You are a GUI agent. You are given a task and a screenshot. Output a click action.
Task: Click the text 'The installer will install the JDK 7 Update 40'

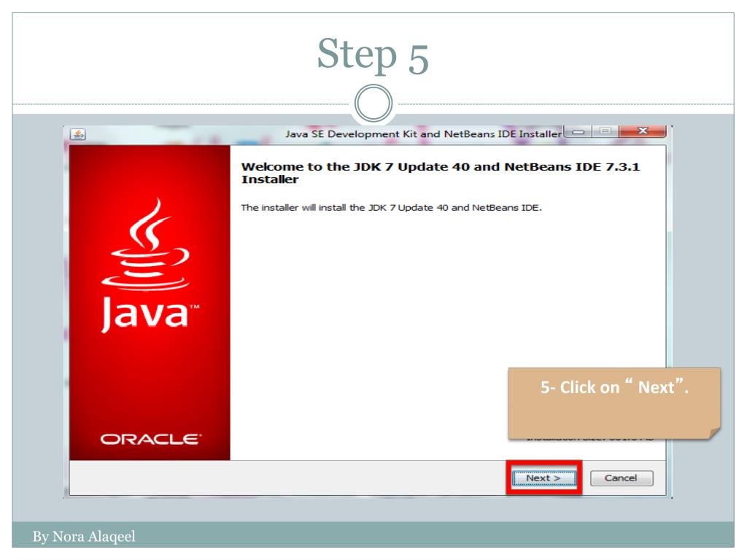[x=345, y=208]
